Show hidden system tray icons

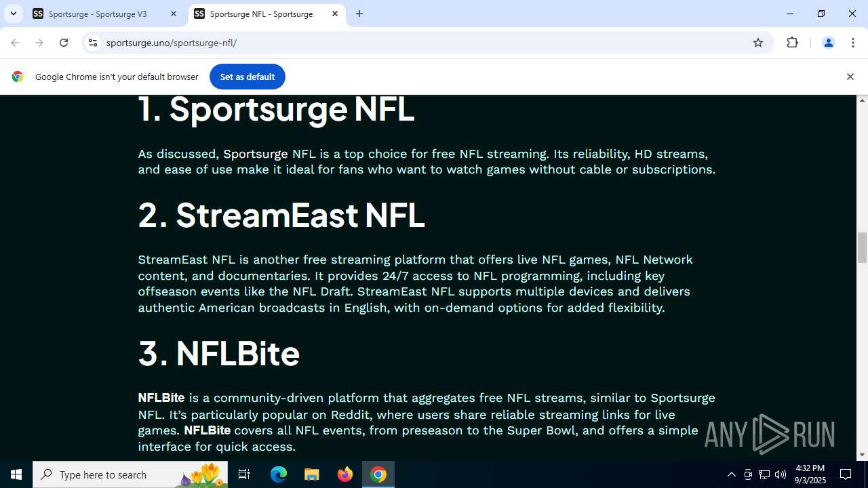pyautogui.click(x=731, y=474)
